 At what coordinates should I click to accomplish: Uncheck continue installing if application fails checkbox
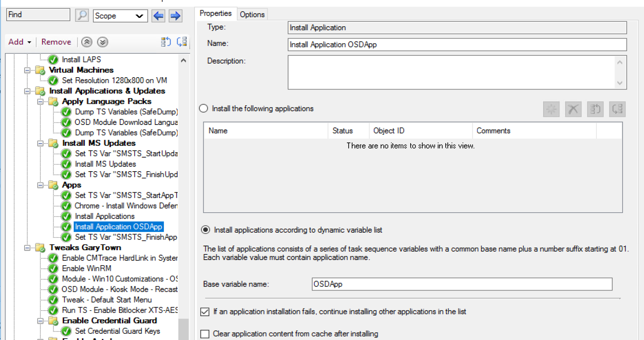click(205, 312)
